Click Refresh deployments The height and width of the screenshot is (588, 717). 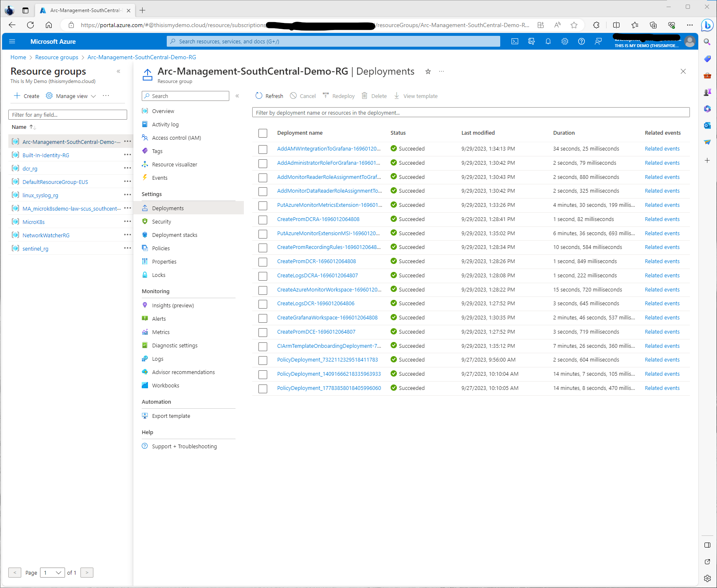(269, 96)
